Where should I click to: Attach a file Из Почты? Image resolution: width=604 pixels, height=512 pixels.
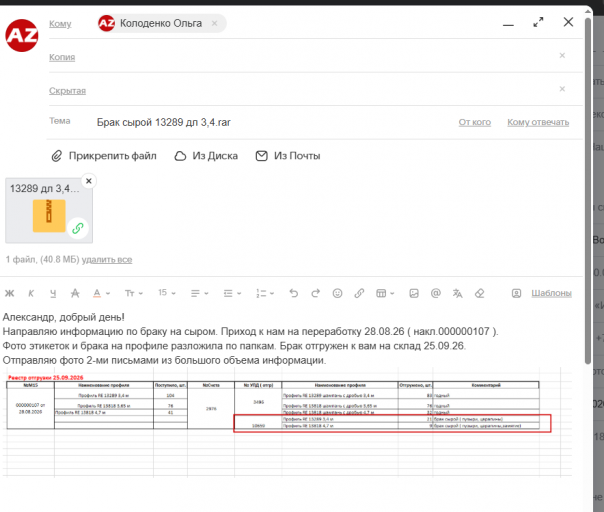(x=288, y=156)
